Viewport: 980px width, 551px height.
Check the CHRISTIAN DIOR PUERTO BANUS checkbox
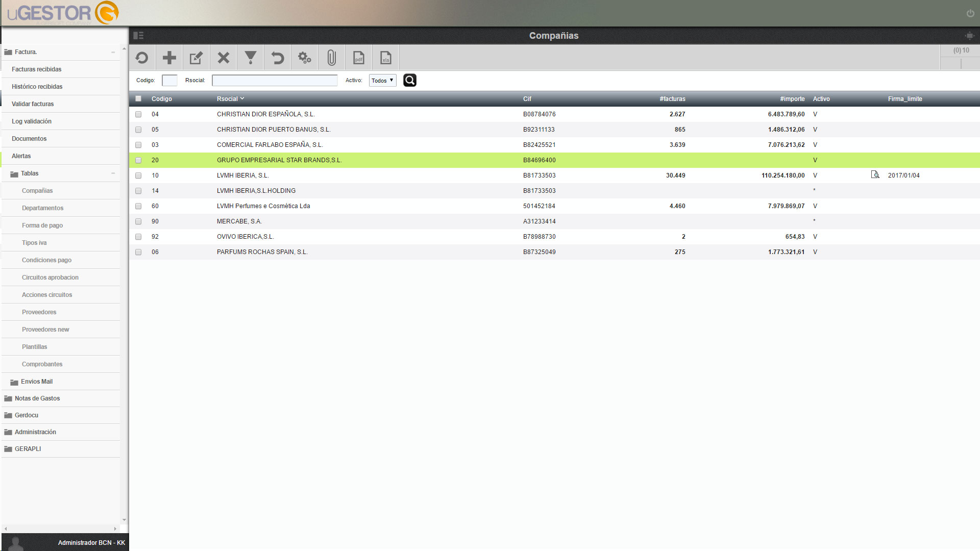coord(138,130)
